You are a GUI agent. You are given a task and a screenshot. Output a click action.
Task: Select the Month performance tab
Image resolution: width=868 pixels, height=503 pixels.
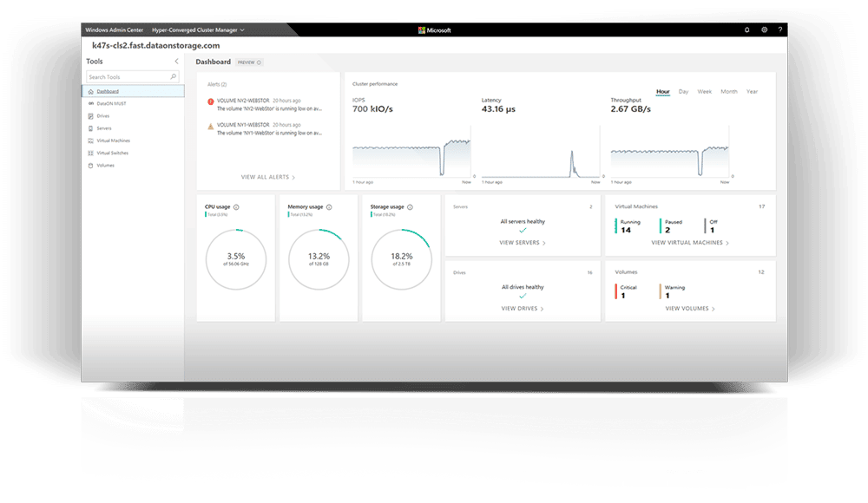pos(729,90)
